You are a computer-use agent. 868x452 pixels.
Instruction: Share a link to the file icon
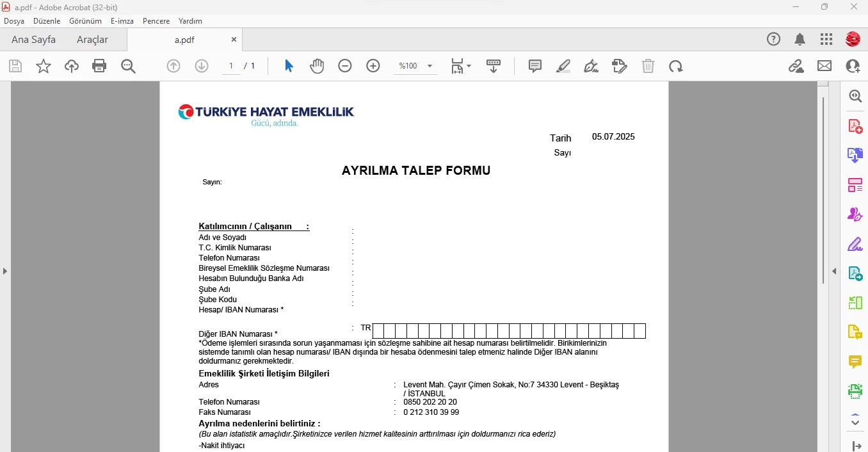[796, 66]
